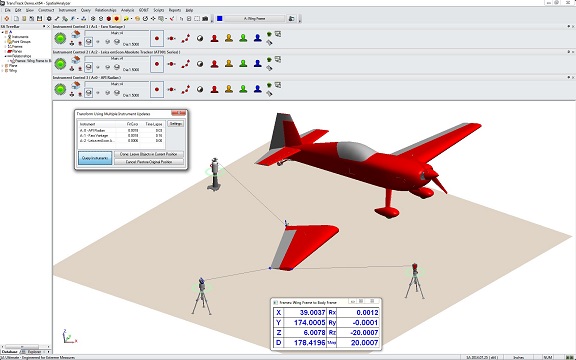This screenshot has height=360, width=576.
Task: Open the Relationships menu
Action: [x=105, y=10]
